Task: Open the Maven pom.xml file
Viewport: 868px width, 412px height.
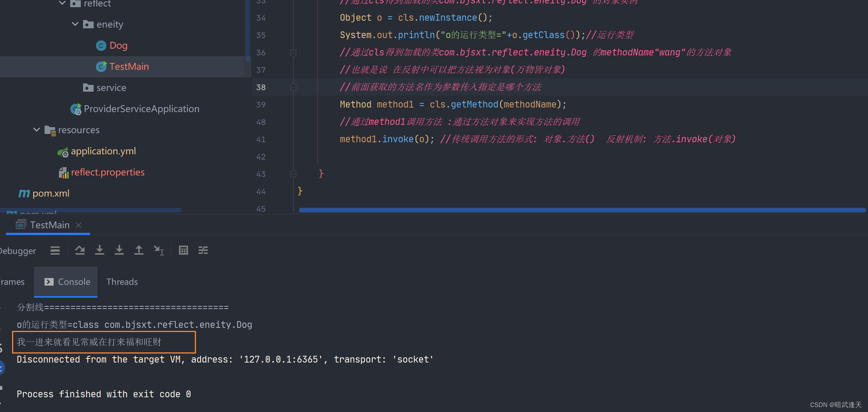Action: (51, 194)
